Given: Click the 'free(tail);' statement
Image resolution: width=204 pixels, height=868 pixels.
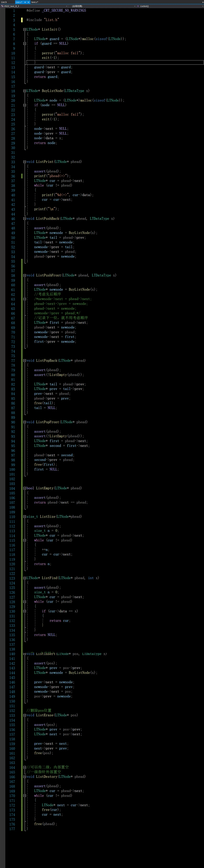Looking at the screenshot, I should 44,403.
